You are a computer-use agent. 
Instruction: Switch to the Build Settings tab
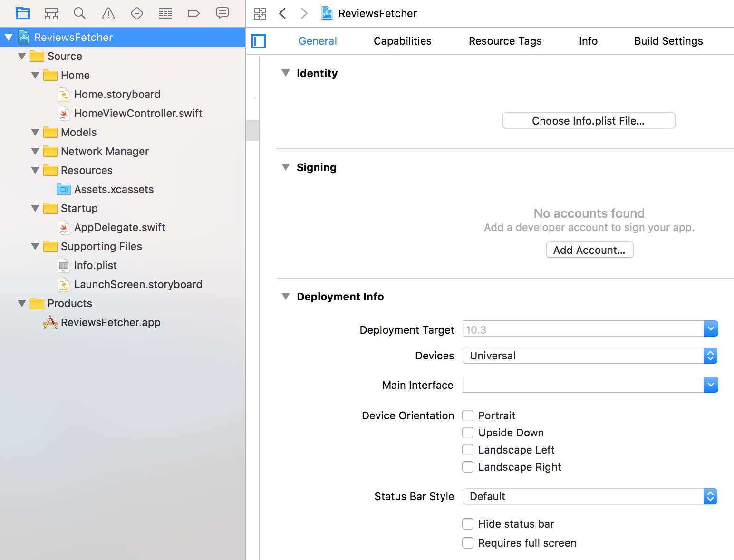click(x=668, y=41)
